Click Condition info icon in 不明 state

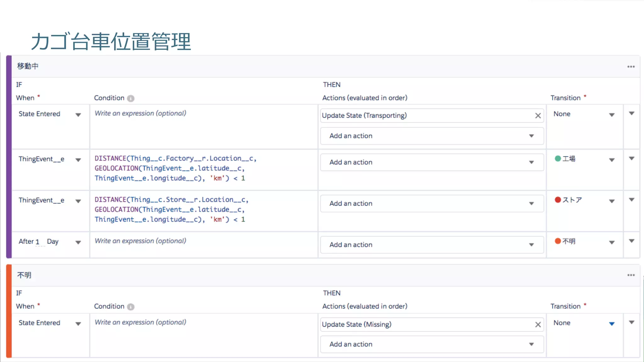(x=131, y=307)
